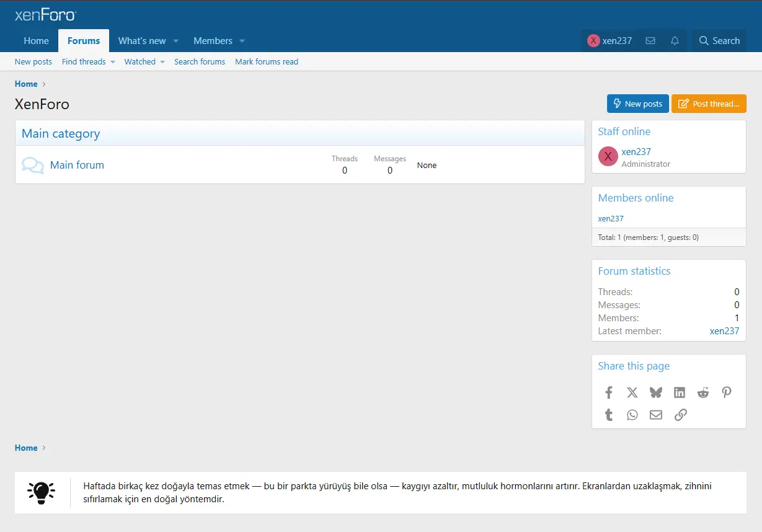Viewport: 762px width, 532px height.
Task: Share on Tumblr icon
Action: pyautogui.click(x=609, y=415)
